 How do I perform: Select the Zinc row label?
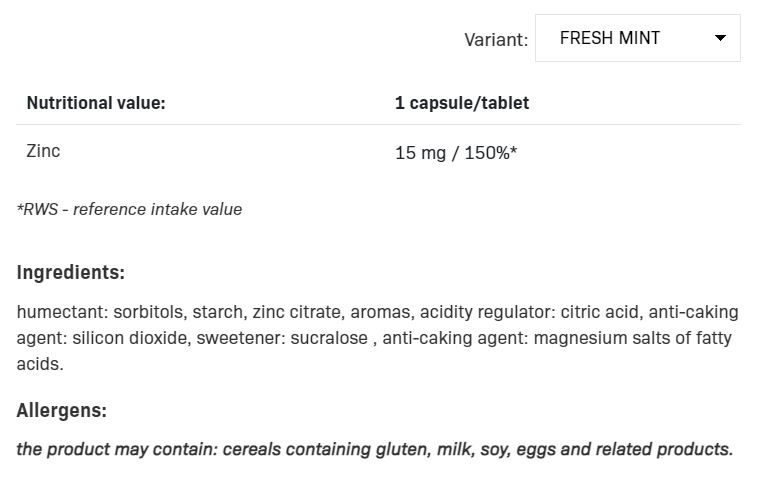(43, 151)
